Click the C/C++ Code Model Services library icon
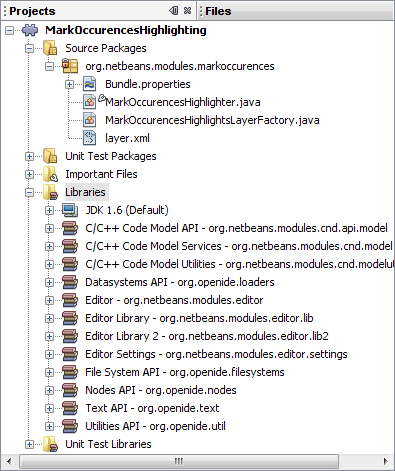 click(x=70, y=246)
